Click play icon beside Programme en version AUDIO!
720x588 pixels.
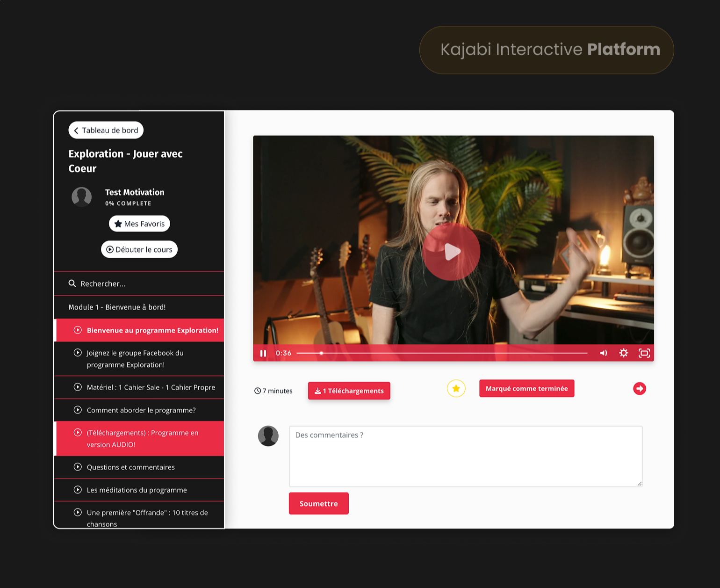click(x=78, y=433)
